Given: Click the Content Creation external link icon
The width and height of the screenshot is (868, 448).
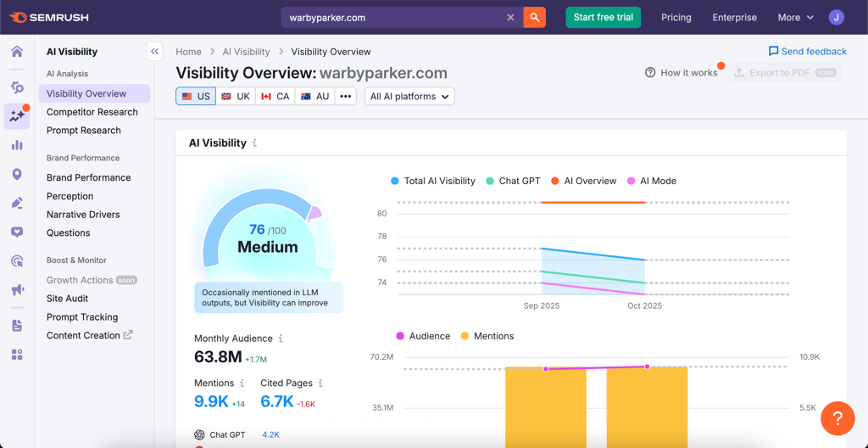Looking at the screenshot, I should [128, 335].
